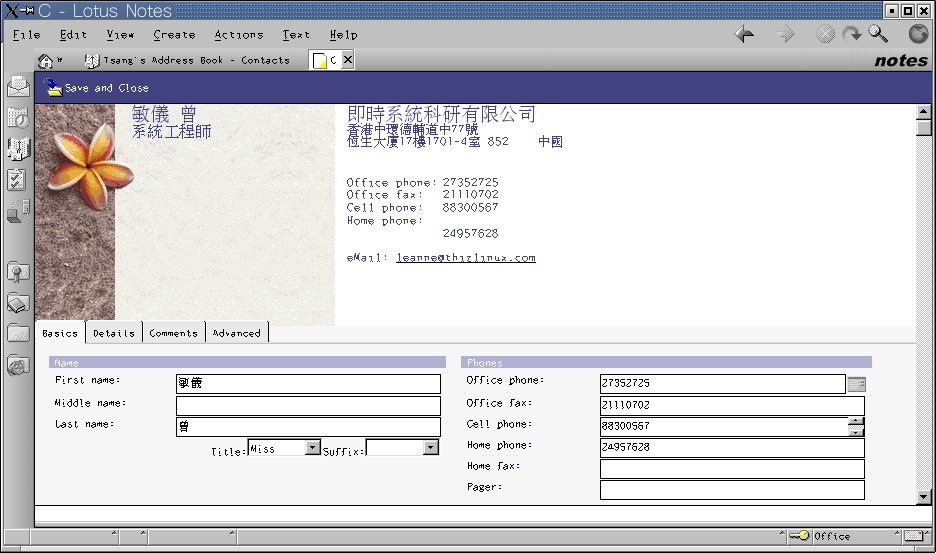Open the Actions menu
The image size is (936, 553).
coord(238,35)
